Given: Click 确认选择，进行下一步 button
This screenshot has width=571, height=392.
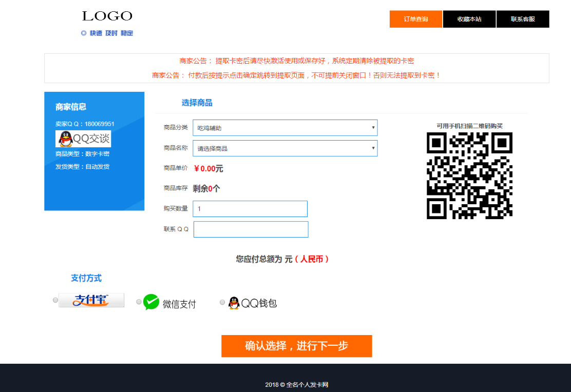Looking at the screenshot, I should coord(297,346).
